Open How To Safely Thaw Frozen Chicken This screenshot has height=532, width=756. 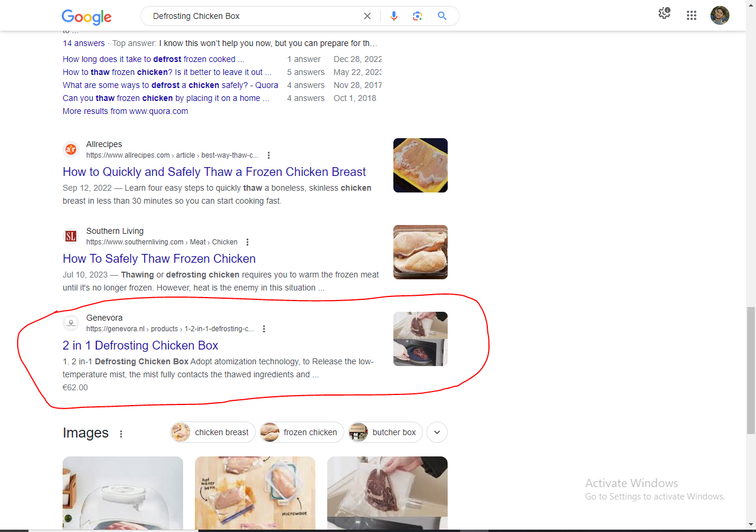click(x=159, y=259)
